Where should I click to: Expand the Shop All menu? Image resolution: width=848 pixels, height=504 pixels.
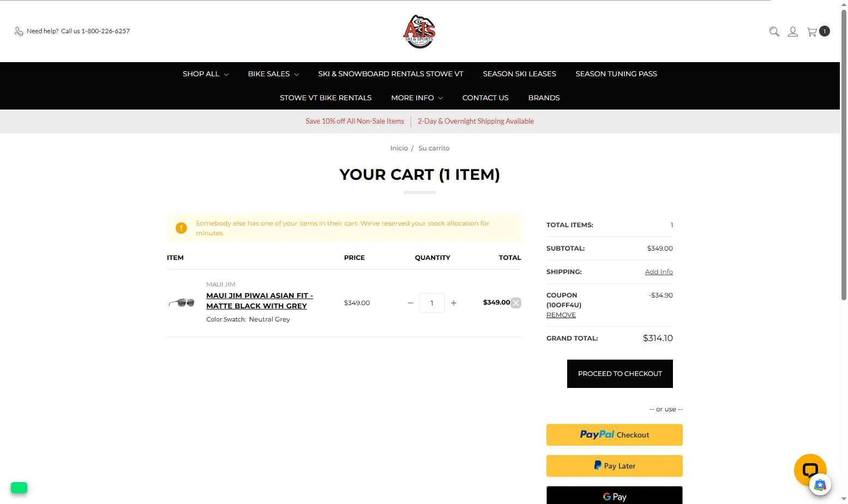(206, 74)
